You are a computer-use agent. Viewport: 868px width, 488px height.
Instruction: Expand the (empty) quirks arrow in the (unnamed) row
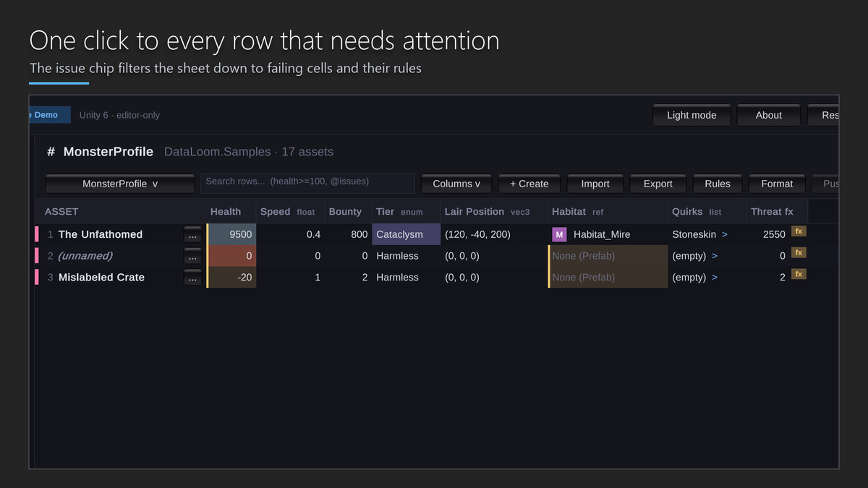715,256
